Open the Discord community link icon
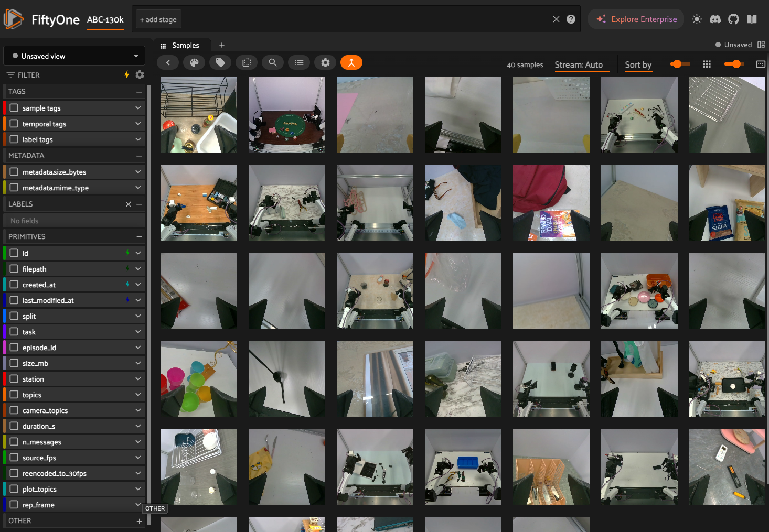Image resolution: width=769 pixels, height=532 pixels. click(715, 19)
